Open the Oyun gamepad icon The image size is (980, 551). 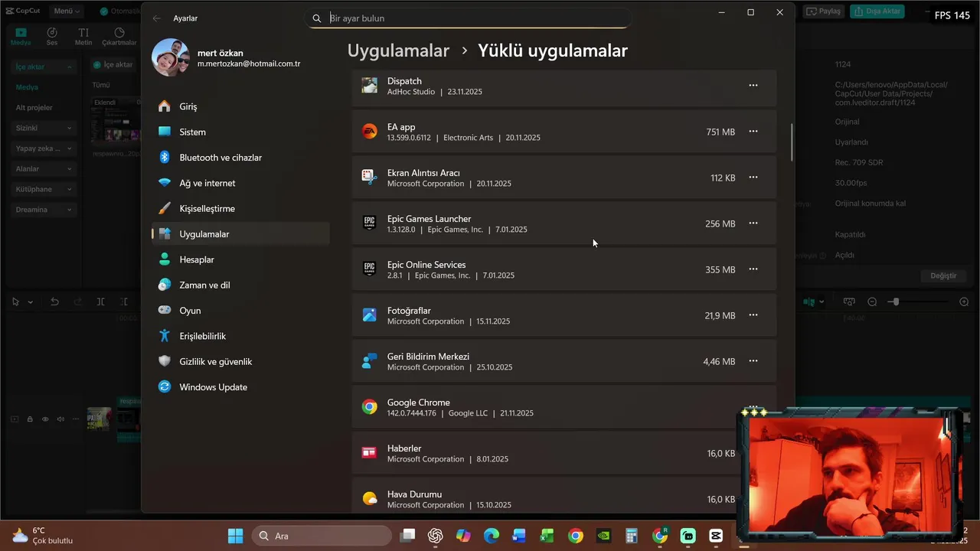pos(165,311)
